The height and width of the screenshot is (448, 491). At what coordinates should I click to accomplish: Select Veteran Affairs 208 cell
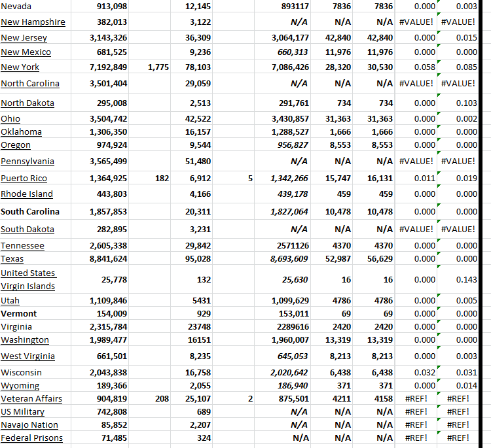pos(150,398)
